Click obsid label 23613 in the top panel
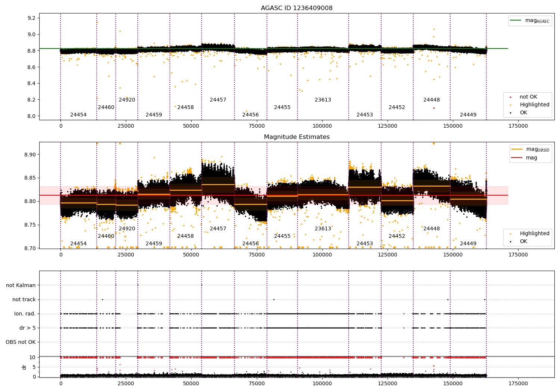Screen dimensions: 560x392 point(323,100)
